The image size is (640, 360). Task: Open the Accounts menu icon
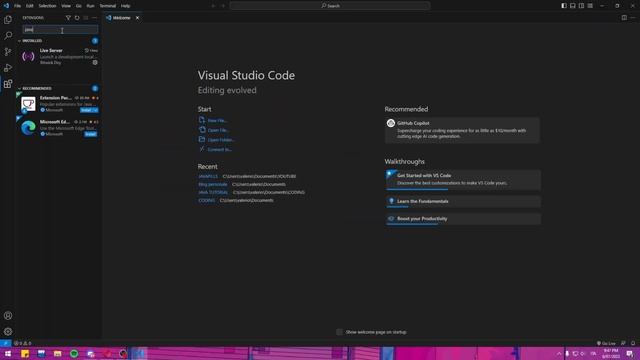coord(8,316)
